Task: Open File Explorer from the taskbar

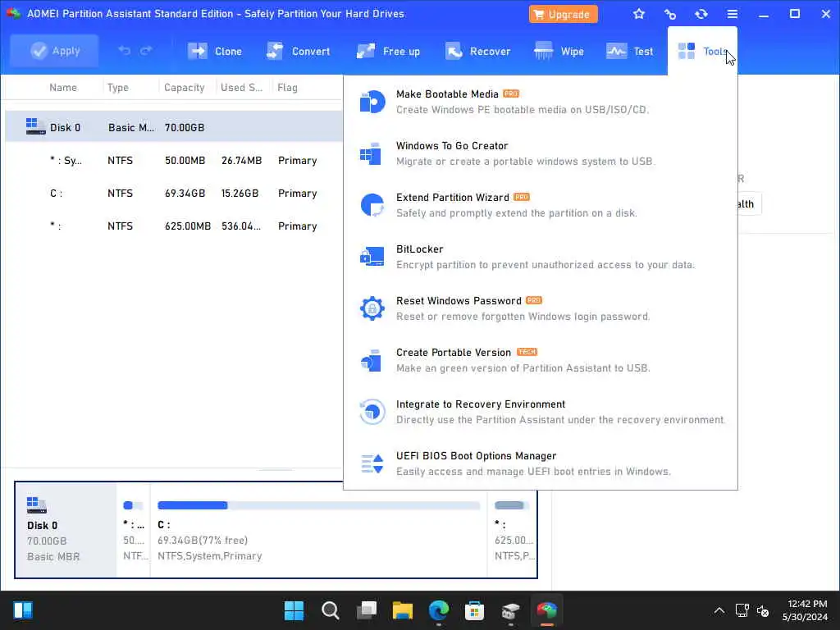Action: coord(402,610)
